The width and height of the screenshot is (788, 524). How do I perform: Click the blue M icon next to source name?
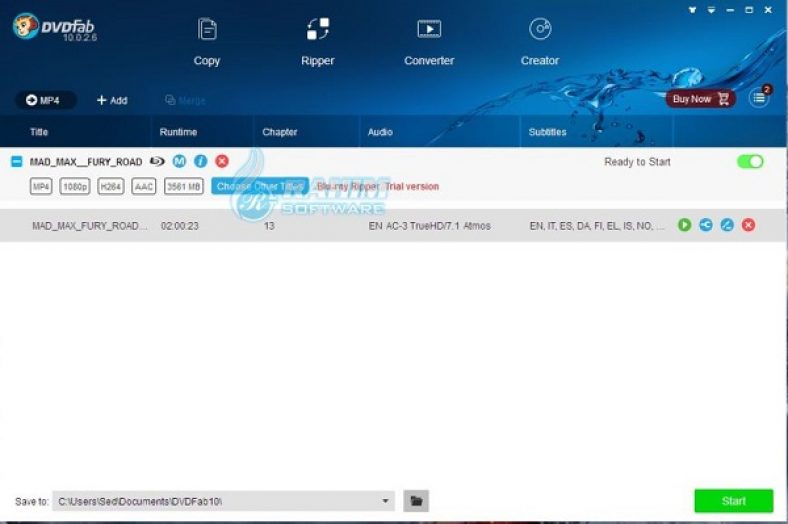179,161
